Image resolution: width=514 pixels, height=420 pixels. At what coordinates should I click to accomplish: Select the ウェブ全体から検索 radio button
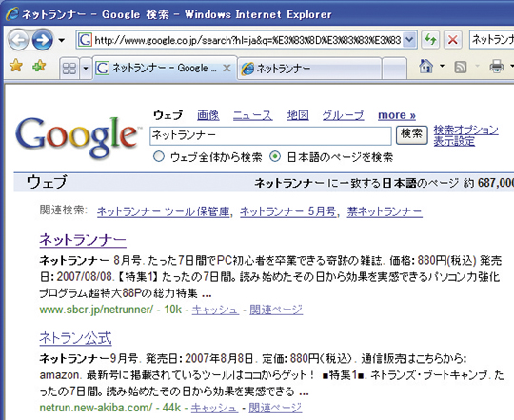click(x=159, y=157)
